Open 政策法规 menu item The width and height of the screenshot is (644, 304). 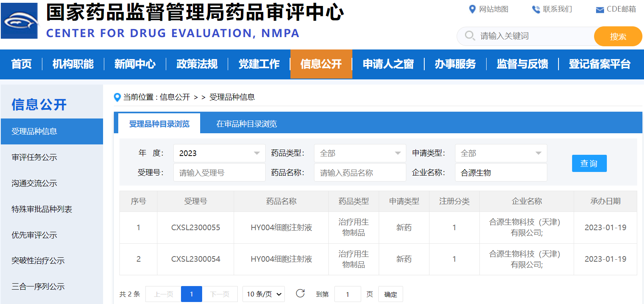tap(197, 64)
